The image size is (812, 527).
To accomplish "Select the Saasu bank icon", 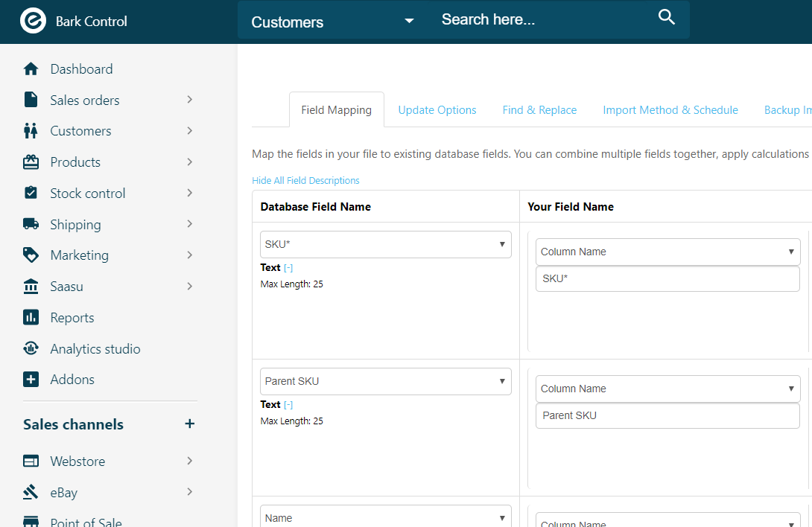I will tap(31, 287).
